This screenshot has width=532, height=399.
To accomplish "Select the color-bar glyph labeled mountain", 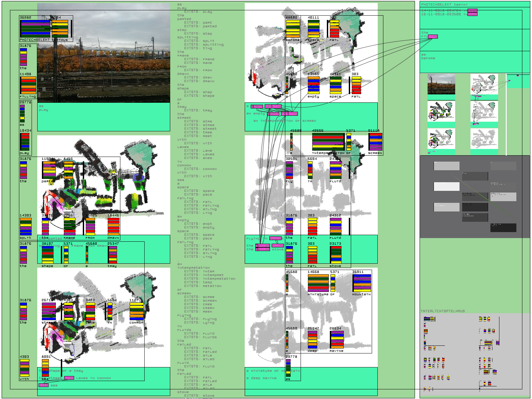I will (362, 283).
